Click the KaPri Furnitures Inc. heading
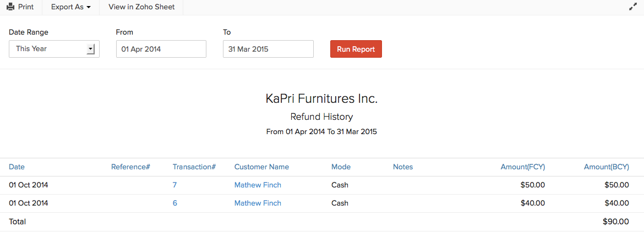Image resolution: width=644 pixels, height=232 pixels. (321, 99)
